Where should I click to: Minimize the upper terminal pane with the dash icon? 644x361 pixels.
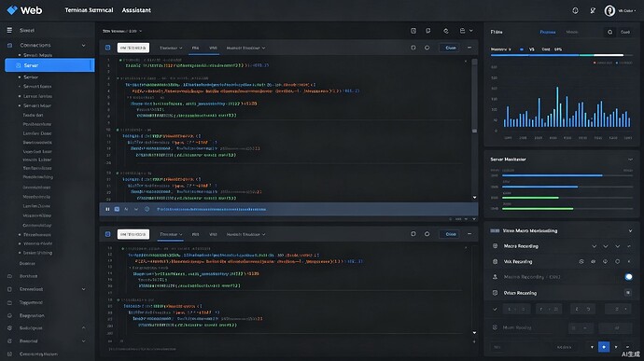click(469, 48)
